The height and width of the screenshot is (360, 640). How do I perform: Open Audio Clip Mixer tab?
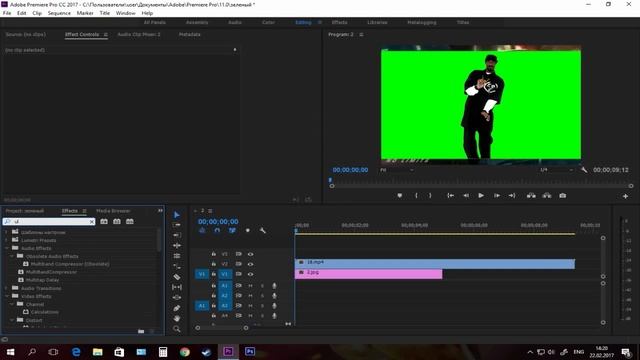coord(139,35)
